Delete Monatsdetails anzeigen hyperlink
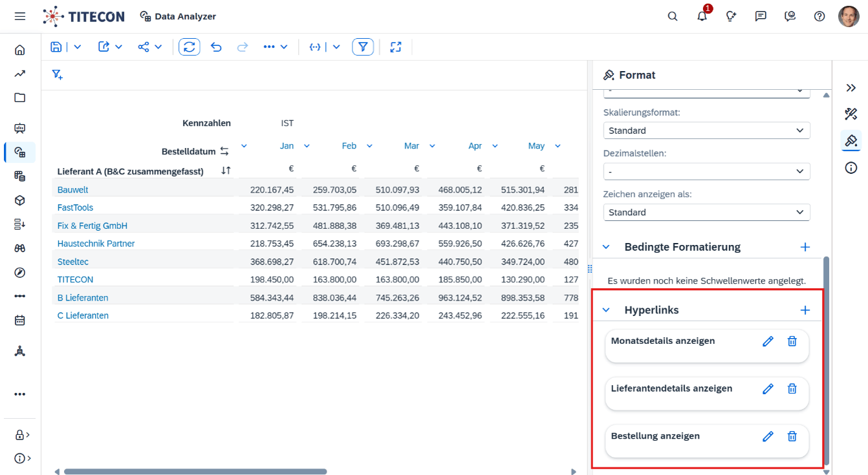This screenshot has height=475, width=868. click(792, 341)
